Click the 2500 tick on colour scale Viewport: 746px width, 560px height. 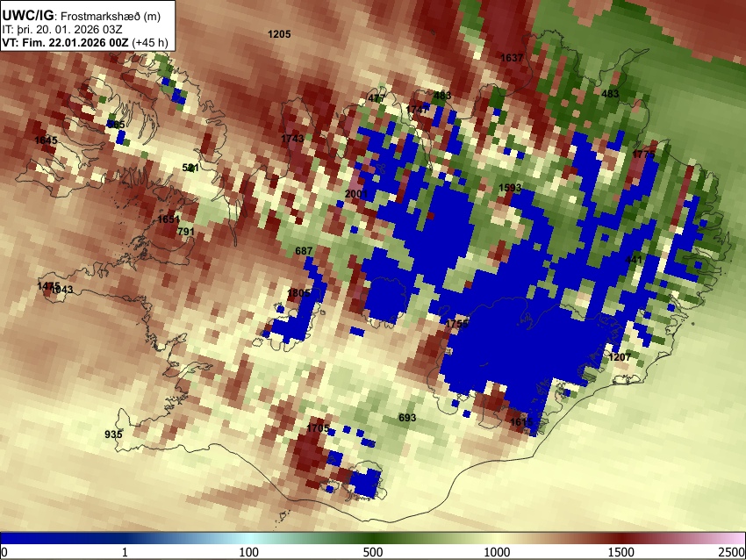732,552
